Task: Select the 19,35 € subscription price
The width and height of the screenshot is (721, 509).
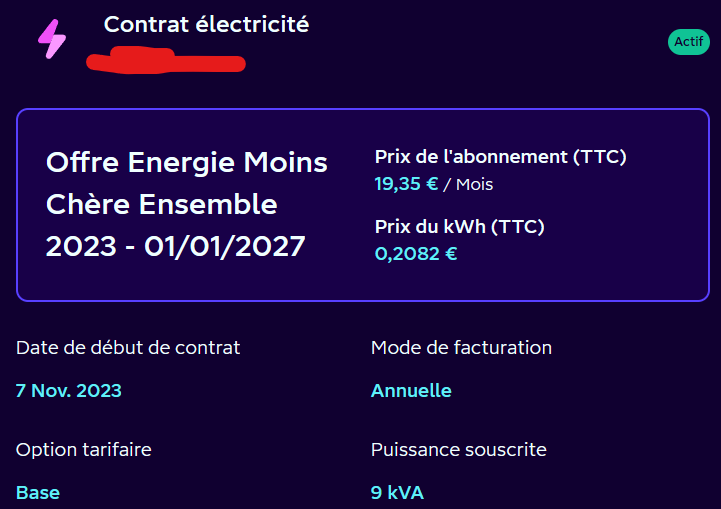Action: (406, 184)
